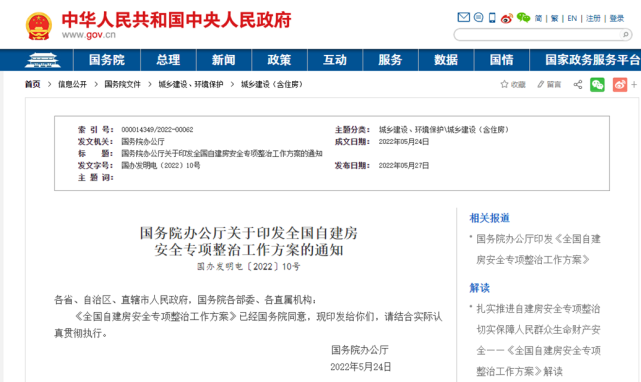Click signature date 2022年5月24日
This screenshot has width=641, height=382.
tap(361, 367)
